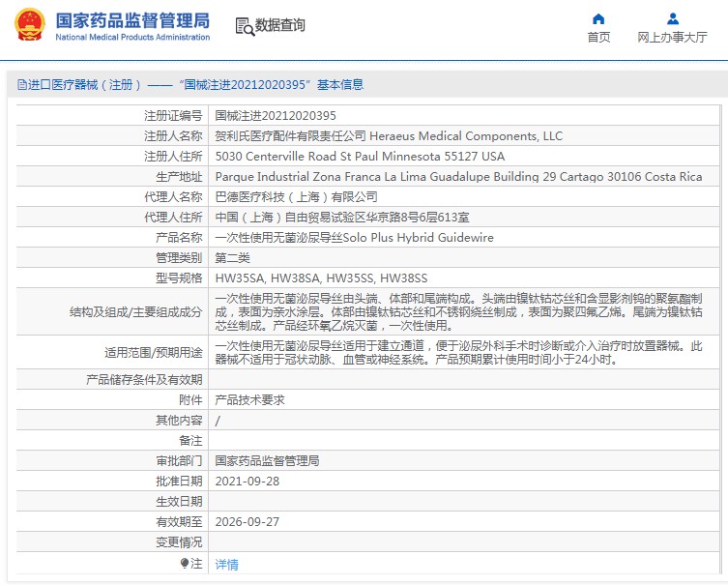Viewport: 728px width, 585px height.
Task: Click the 产品名称 label
Action: click(x=179, y=237)
